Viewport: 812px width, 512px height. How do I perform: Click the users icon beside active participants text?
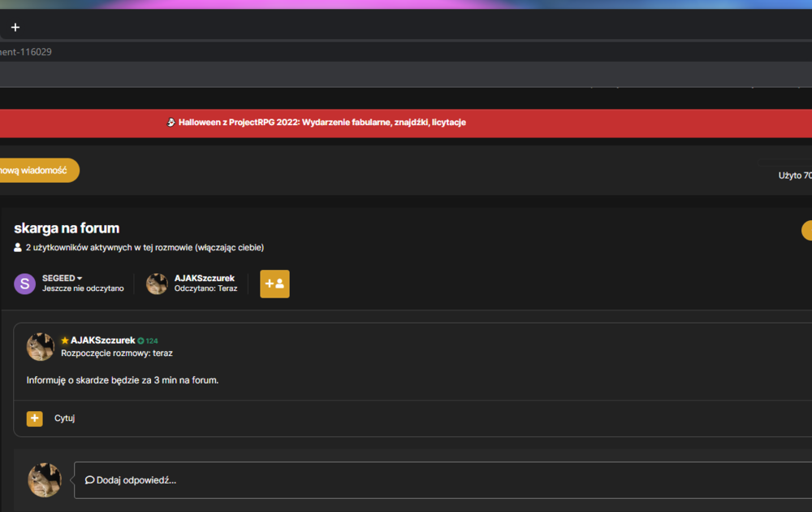(18, 247)
